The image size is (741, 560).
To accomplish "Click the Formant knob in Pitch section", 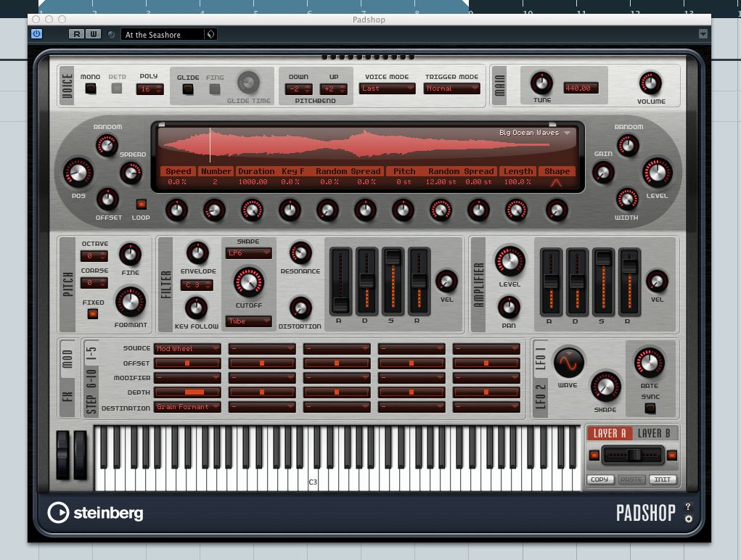I will pyautogui.click(x=131, y=301).
